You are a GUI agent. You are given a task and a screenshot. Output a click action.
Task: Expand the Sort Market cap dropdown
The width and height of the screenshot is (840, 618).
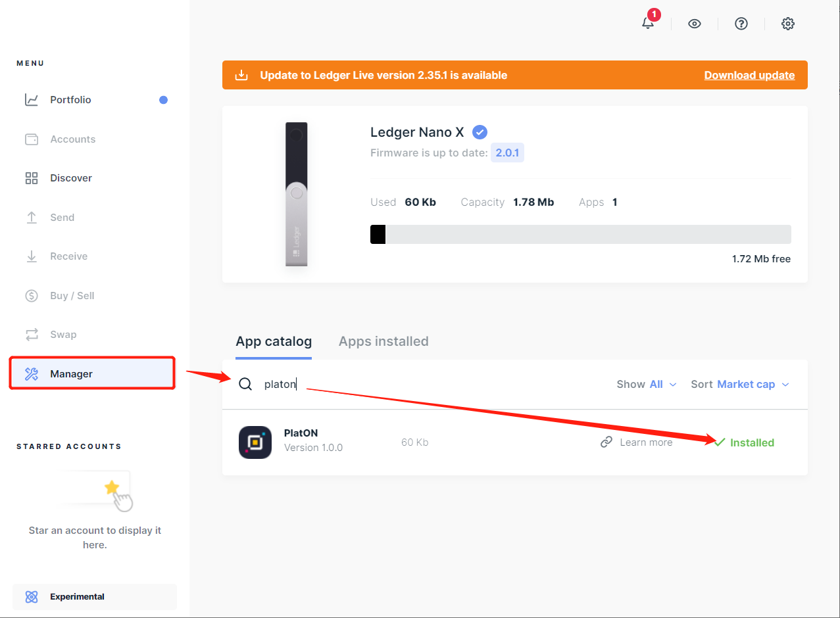740,385
